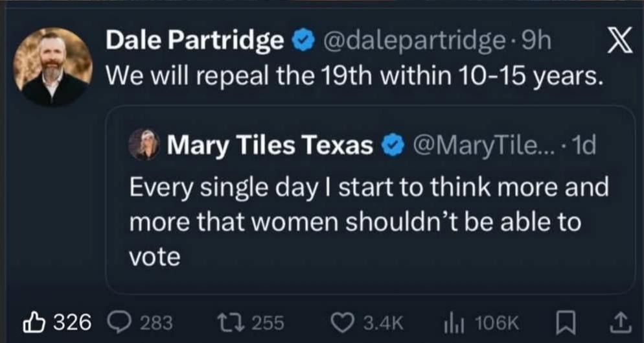The image size is (644, 343).
Task: Click the Dale Partridge display name
Action: coord(194,42)
